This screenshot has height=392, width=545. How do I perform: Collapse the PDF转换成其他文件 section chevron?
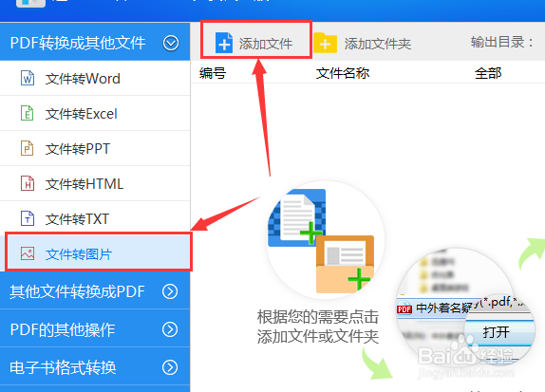171,43
